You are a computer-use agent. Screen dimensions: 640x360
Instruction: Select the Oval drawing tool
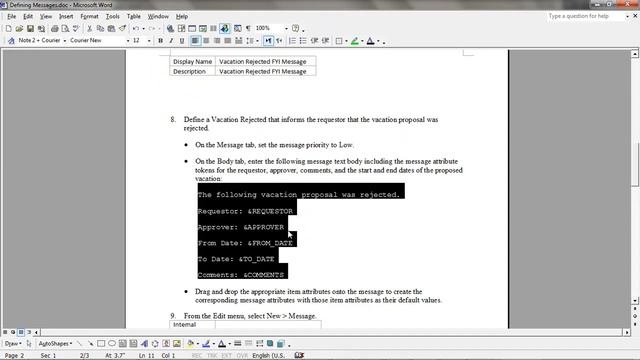click(111, 344)
